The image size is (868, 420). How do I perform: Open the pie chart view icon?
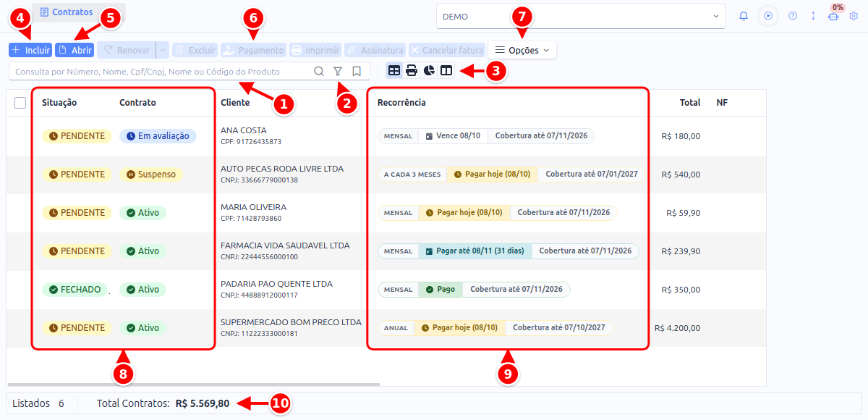pyautogui.click(x=429, y=70)
